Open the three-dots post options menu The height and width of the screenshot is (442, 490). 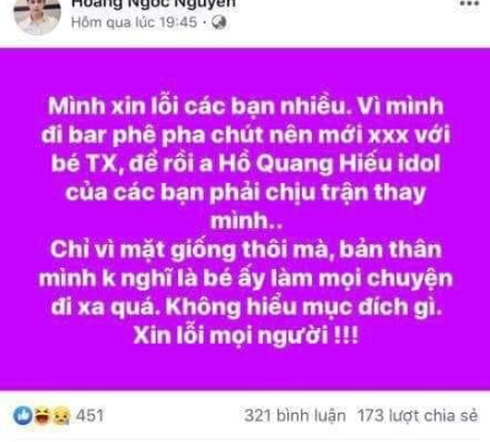point(469,4)
